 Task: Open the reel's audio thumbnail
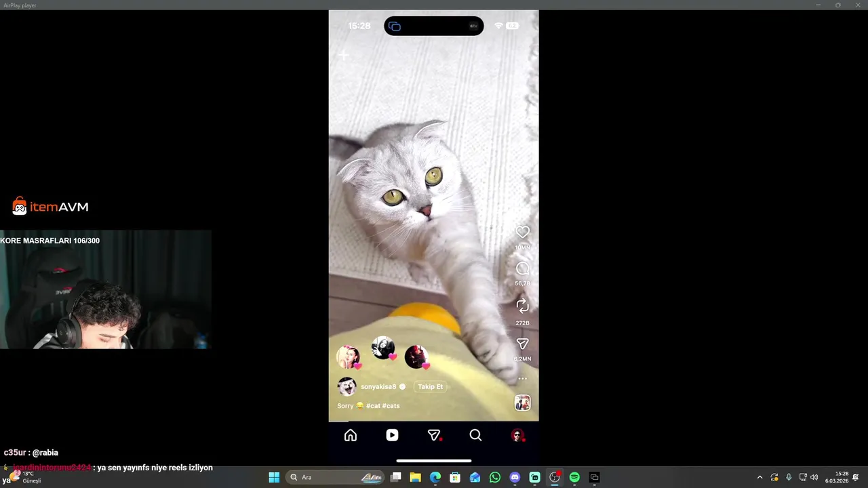pyautogui.click(x=522, y=403)
